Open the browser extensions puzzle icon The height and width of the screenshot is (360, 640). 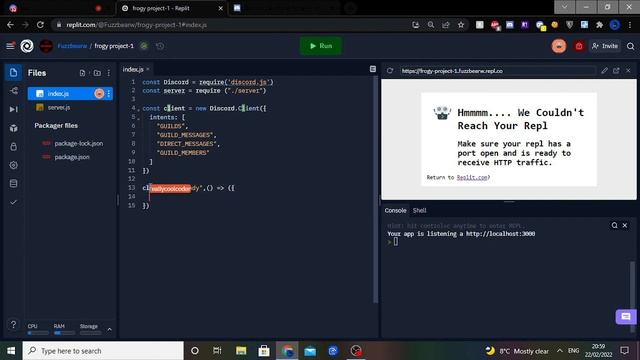pos(599,25)
